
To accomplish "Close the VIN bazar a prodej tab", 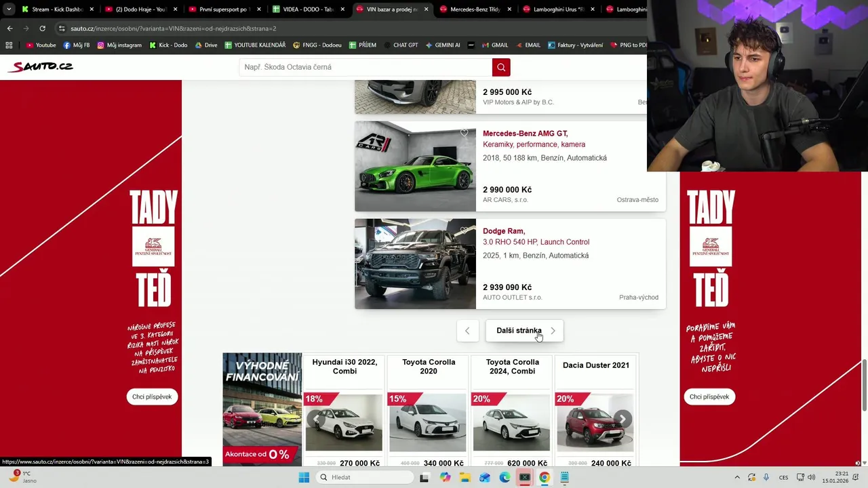I will point(426,9).
